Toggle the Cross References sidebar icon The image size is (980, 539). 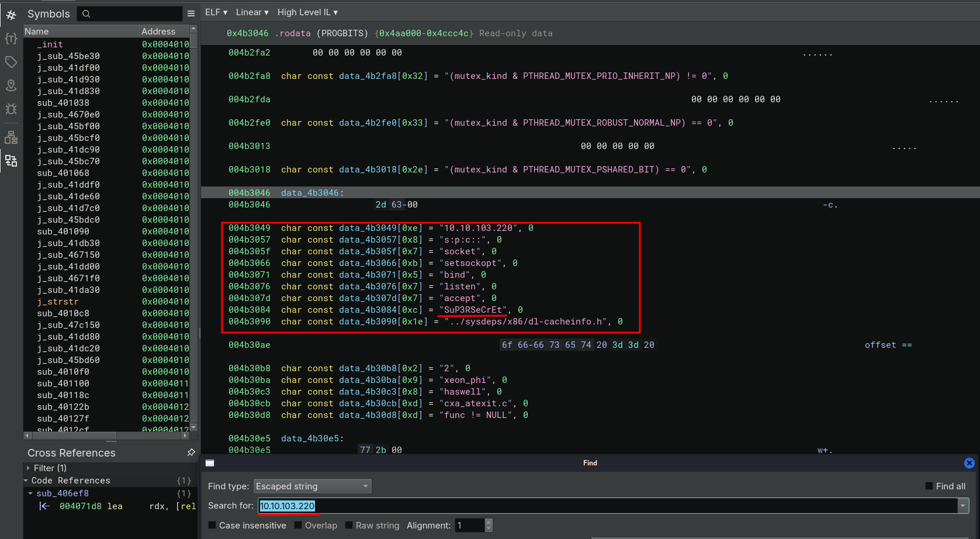[11, 161]
